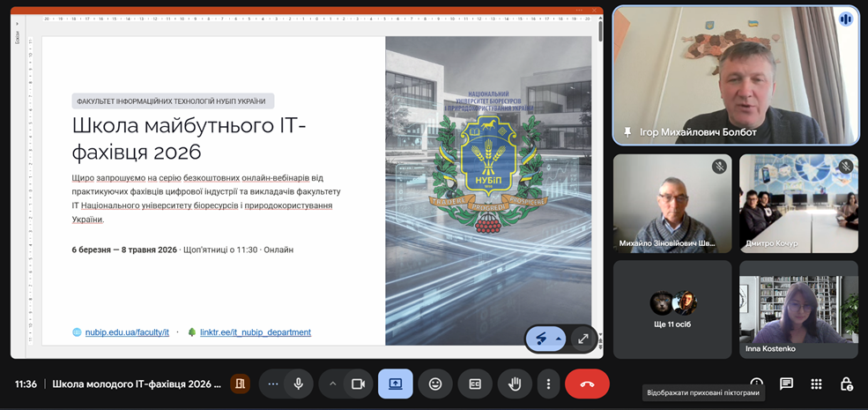Click 'Щоп'ятниці о 11:30 · Онлайн' text

(x=238, y=250)
